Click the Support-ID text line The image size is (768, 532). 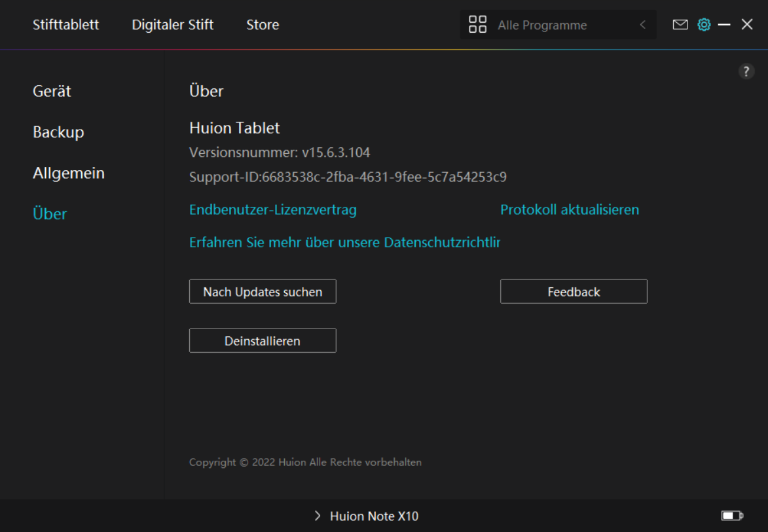tap(348, 177)
